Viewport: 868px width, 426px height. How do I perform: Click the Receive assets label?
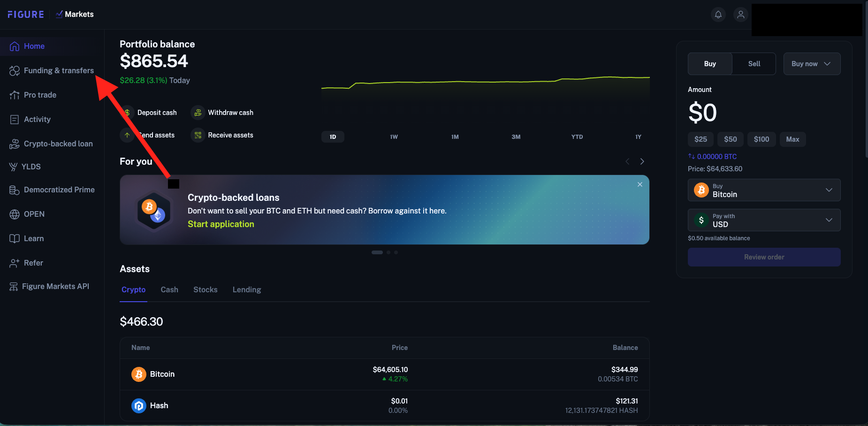coord(231,135)
